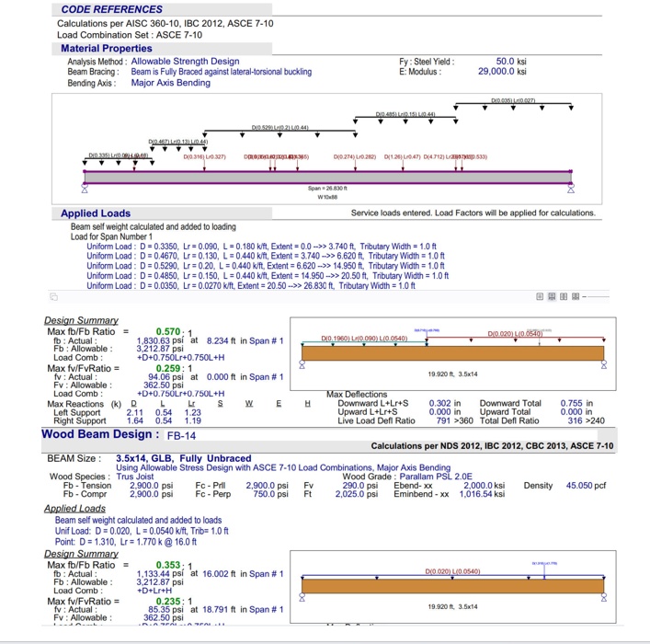Select the uniform load row starting D = 0.0350

pyautogui.click(x=251, y=286)
